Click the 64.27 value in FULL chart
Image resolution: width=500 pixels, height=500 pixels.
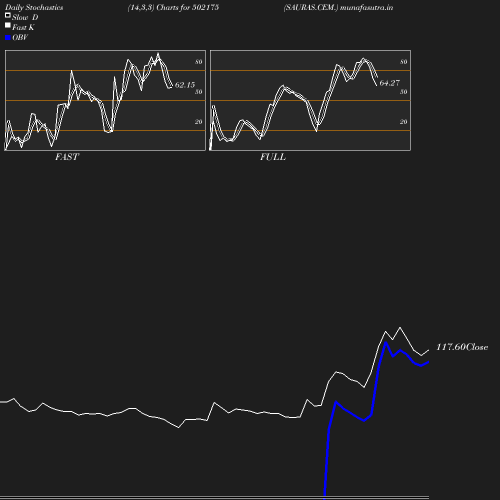[389, 83]
